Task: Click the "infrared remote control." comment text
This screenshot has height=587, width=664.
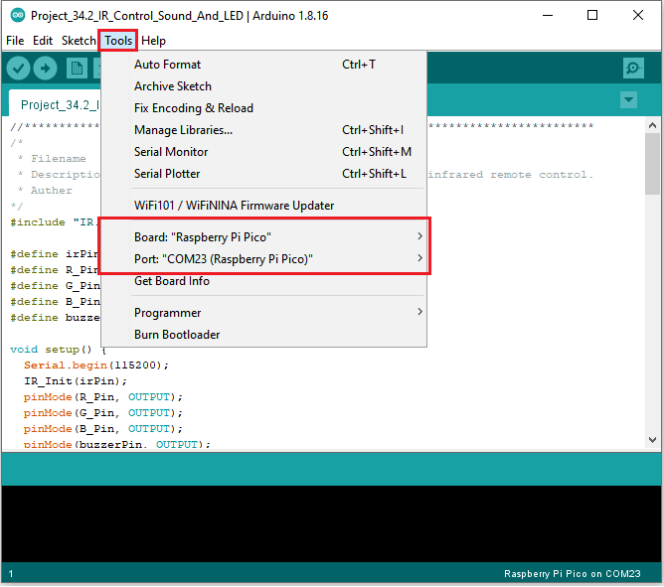Action: [510, 174]
